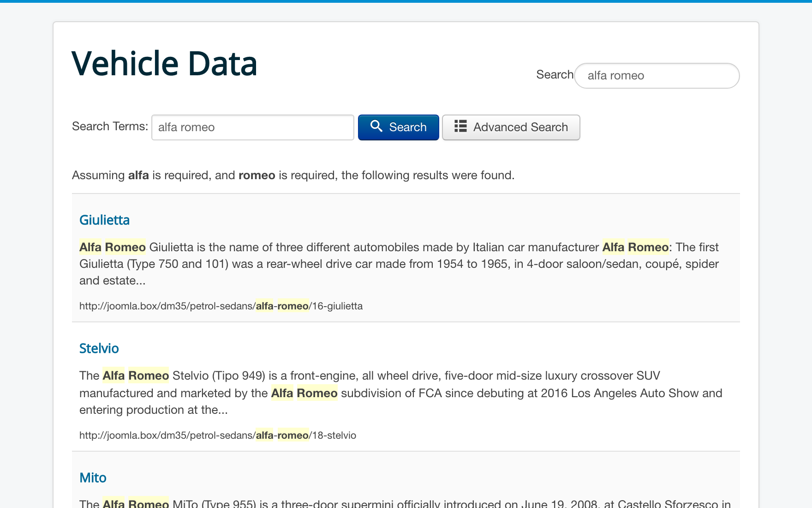Open the Giulietta result title link
The width and height of the screenshot is (812, 508).
click(104, 220)
